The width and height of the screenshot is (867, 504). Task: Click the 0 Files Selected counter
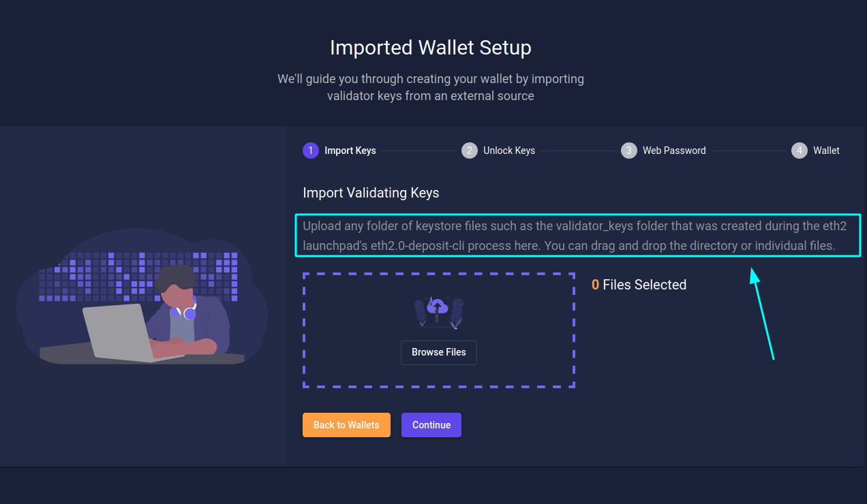pos(639,285)
